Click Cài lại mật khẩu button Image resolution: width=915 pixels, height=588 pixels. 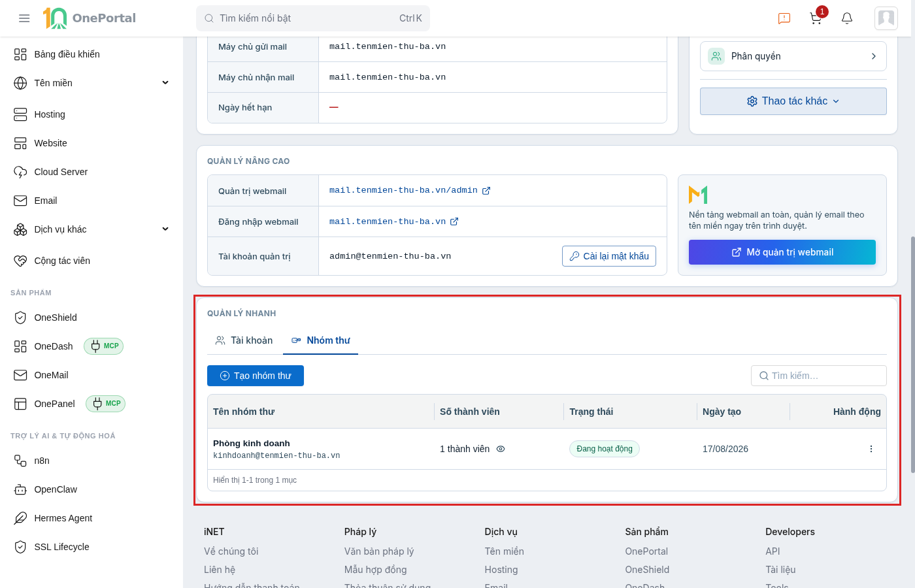point(609,256)
